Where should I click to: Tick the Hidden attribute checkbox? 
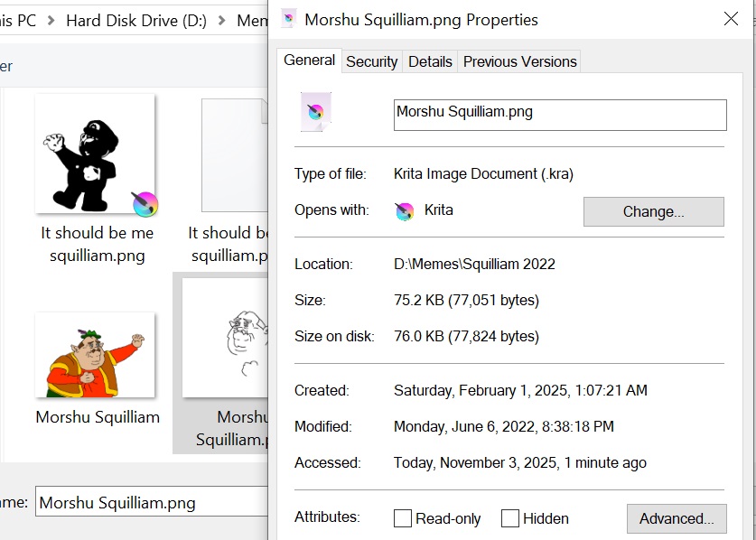click(x=510, y=519)
